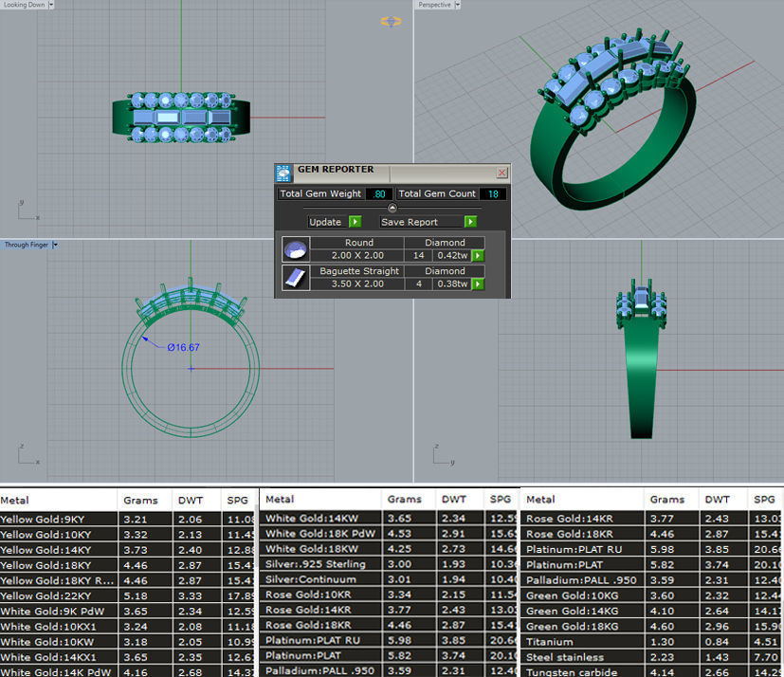Select the Platinum:PLAT RU row in right table
784x677 pixels.
tap(652, 550)
